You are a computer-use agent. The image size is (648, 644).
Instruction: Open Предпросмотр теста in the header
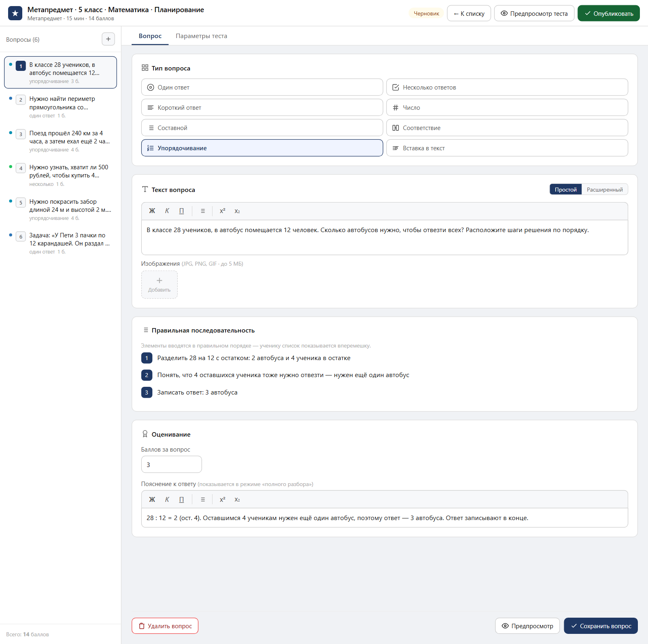pos(534,13)
